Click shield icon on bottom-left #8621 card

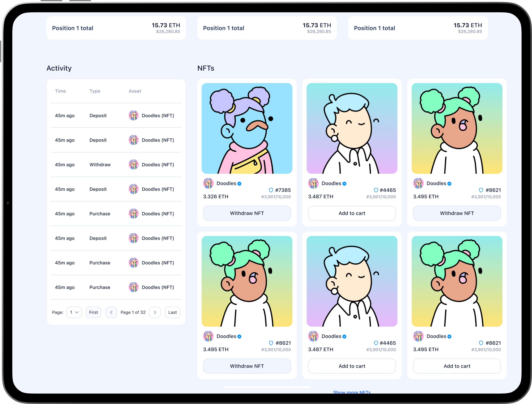click(271, 343)
